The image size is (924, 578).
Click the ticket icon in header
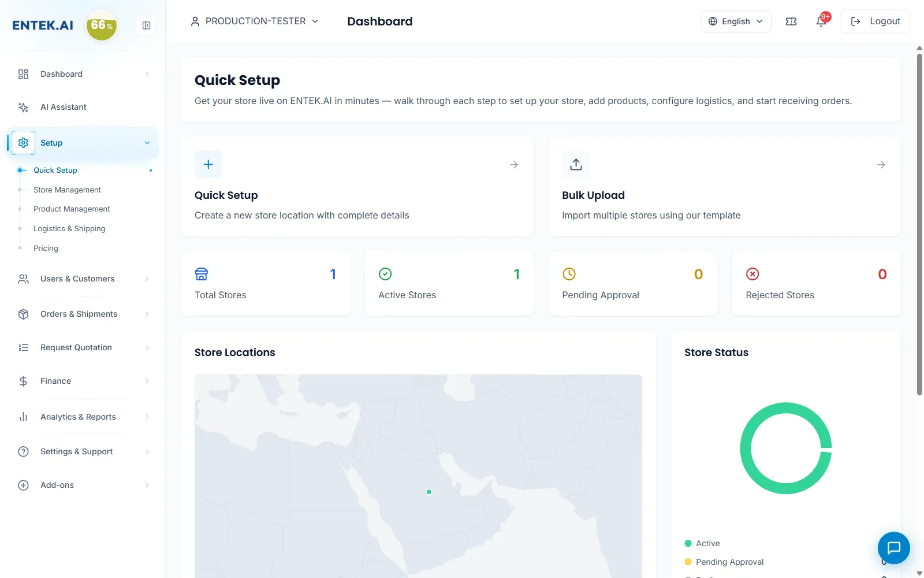tap(791, 21)
